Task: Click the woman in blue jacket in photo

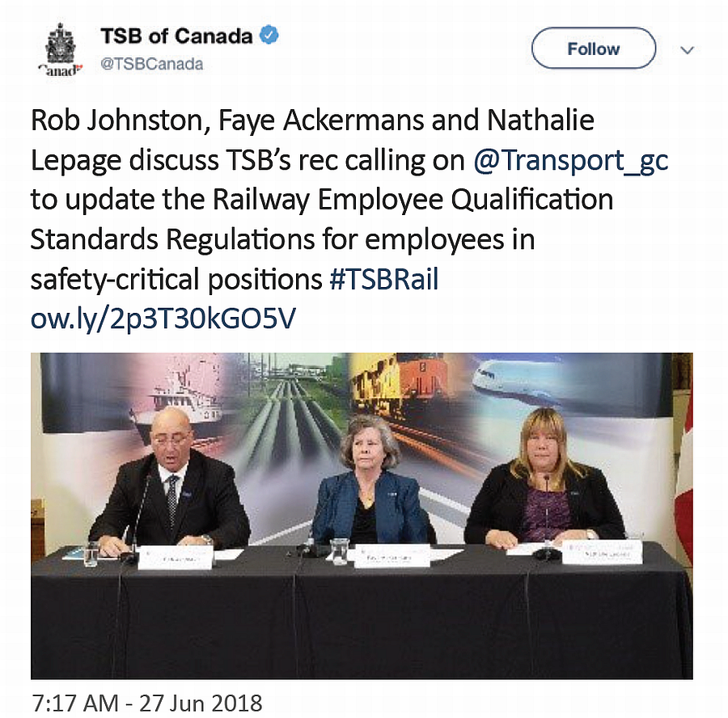Action: click(369, 485)
